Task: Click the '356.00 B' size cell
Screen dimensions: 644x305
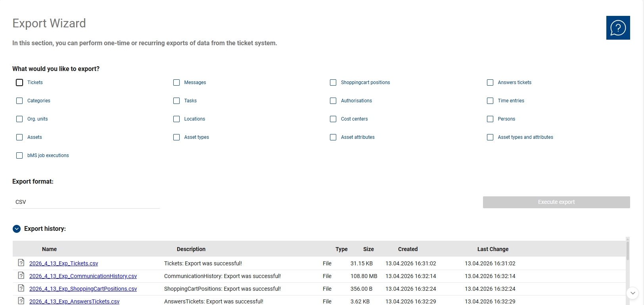Action: pos(361,289)
